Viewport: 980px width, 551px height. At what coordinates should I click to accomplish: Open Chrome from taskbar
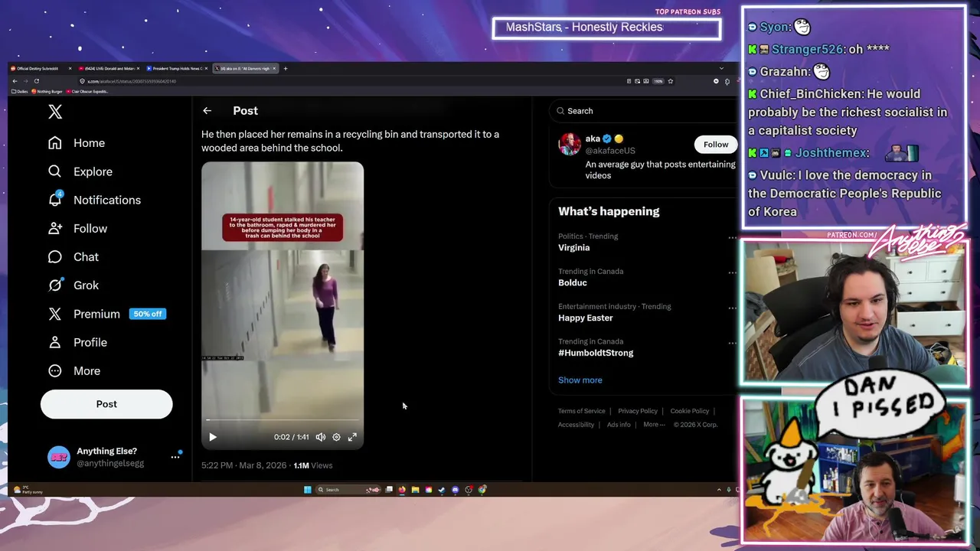click(482, 490)
